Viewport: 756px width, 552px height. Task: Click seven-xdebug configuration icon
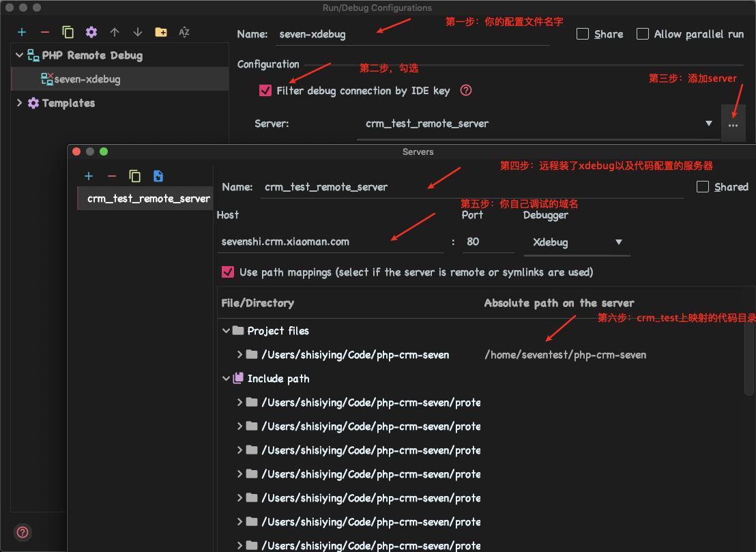[x=47, y=79]
